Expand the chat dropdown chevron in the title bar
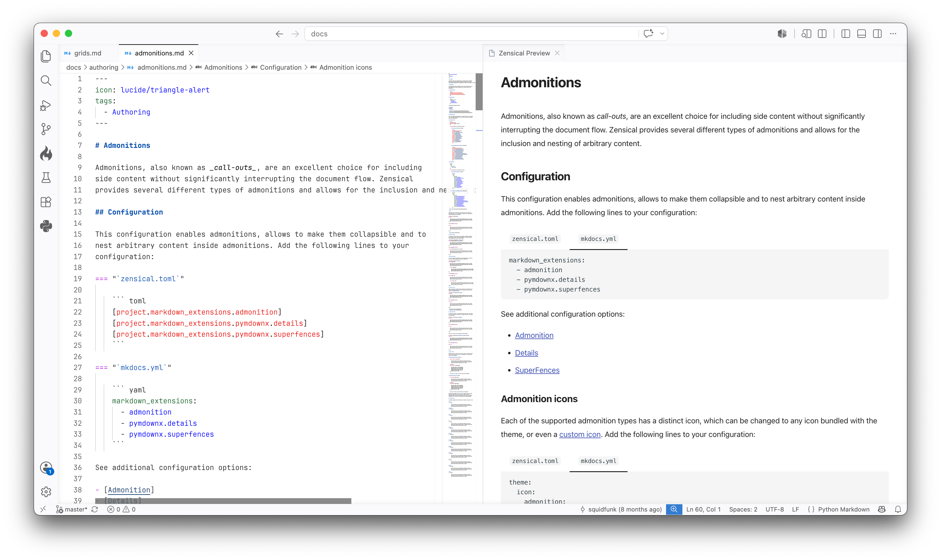Image resolution: width=941 pixels, height=560 pixels. [x=662, y=34]
